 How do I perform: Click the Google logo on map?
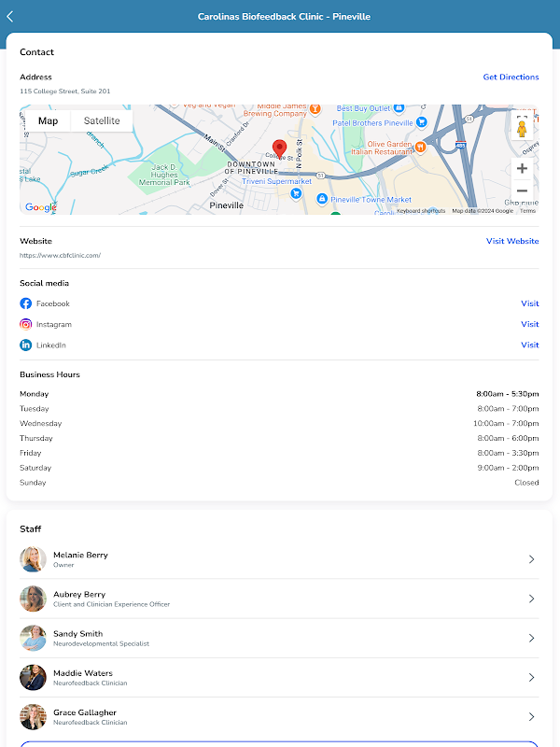click(x=41, y=207)
